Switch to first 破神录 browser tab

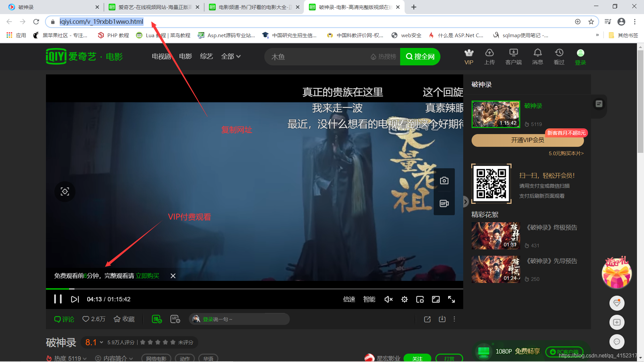[54, 7]
